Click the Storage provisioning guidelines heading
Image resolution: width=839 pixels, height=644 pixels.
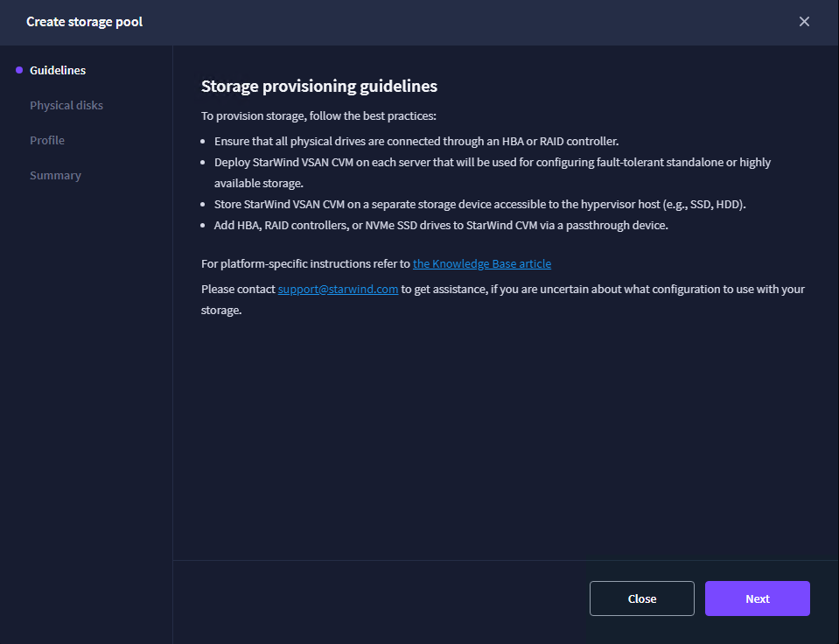coord(319,87)
